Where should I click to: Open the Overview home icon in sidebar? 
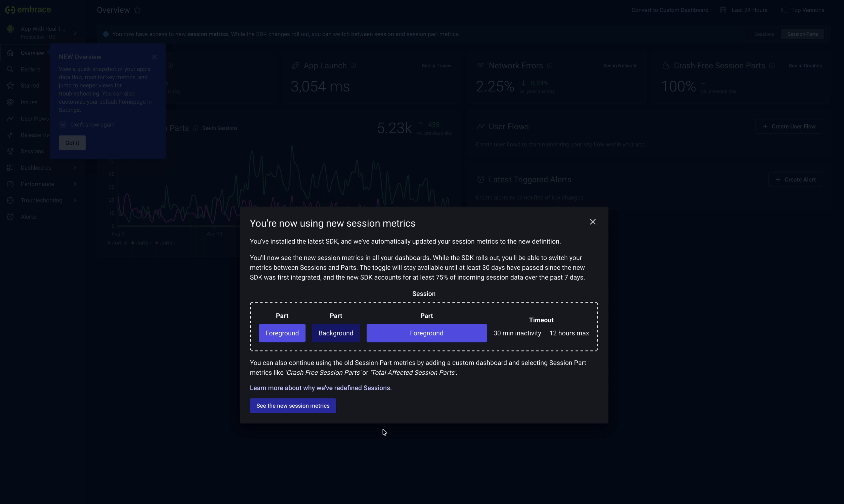[10, 53]
